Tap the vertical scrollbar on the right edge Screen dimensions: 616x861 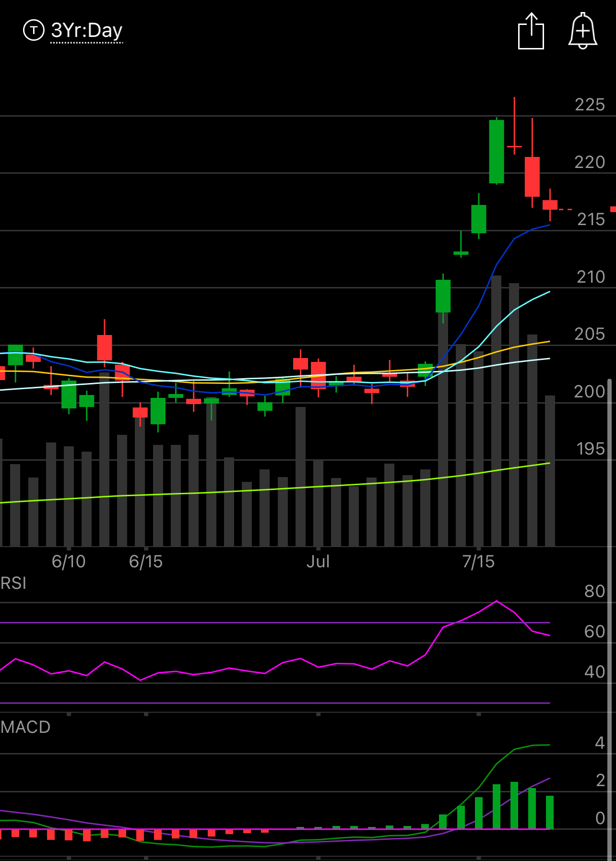[610, 619]
